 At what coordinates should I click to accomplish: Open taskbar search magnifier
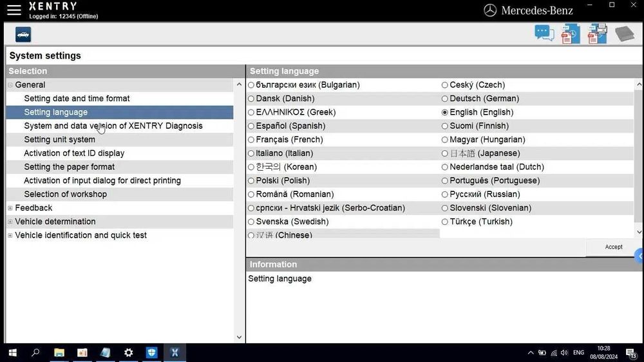(35, 352)
